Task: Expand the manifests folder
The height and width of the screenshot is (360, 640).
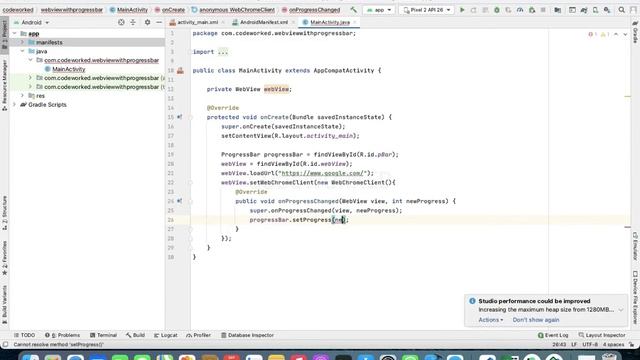Action: tap(22, 42)
